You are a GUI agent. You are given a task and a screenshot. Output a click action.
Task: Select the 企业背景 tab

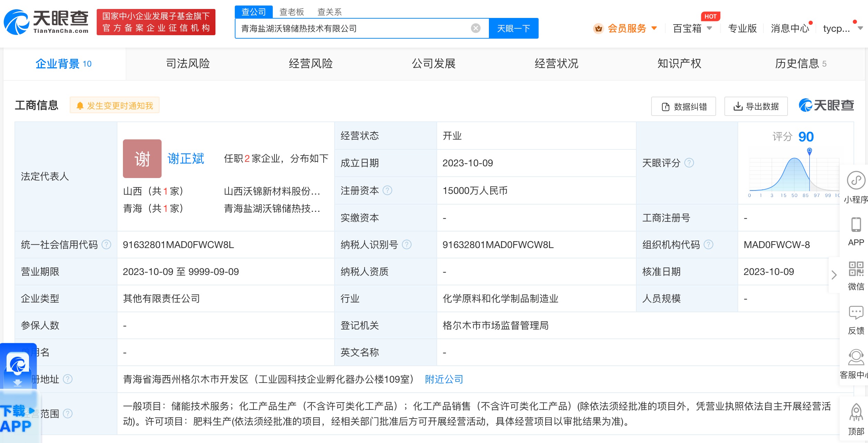coord(65,64)
